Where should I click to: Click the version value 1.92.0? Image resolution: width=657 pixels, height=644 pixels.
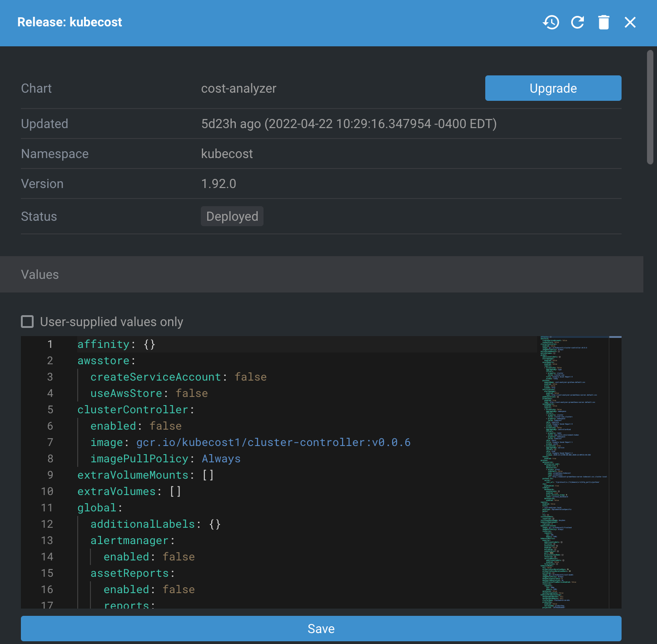[x=219, y=183]
